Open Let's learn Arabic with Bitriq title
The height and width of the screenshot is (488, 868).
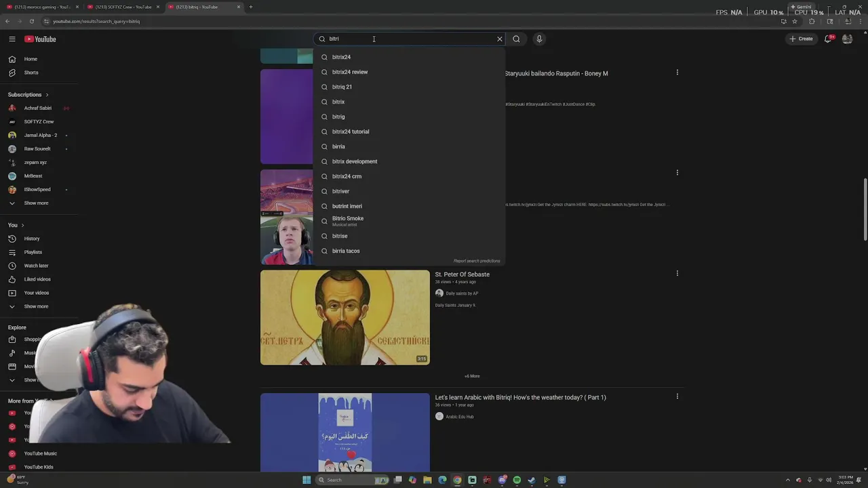point(520,397)
